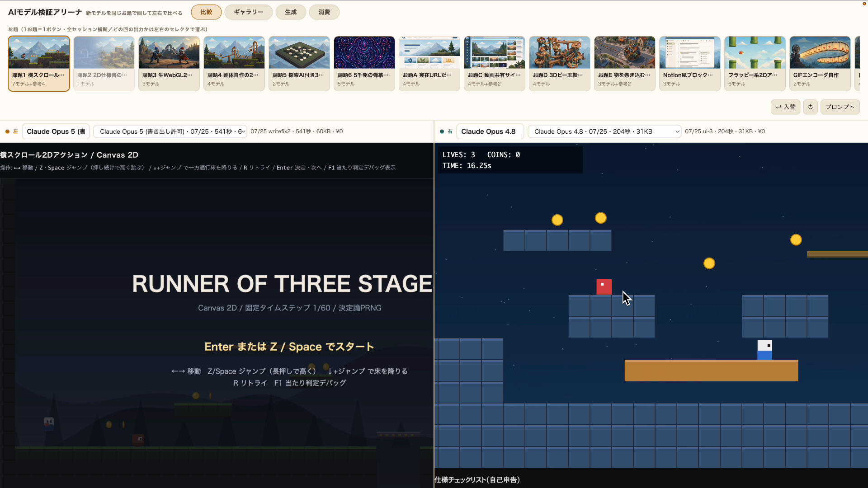Click the 'COINS: 0' game readout
The image size is (868, 488).
point(503,155)
